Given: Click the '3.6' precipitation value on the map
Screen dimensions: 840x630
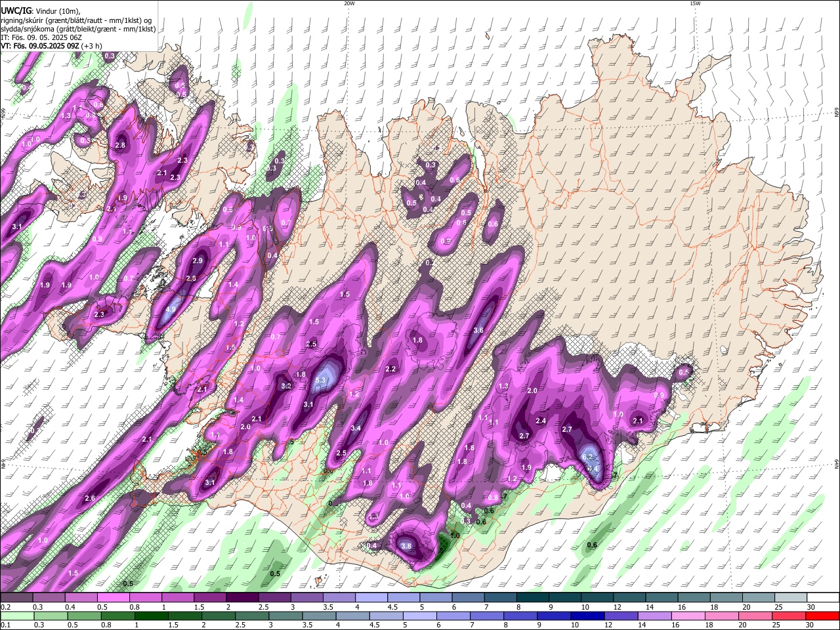Looking at the screenshot, I should [x=478, y=330].
